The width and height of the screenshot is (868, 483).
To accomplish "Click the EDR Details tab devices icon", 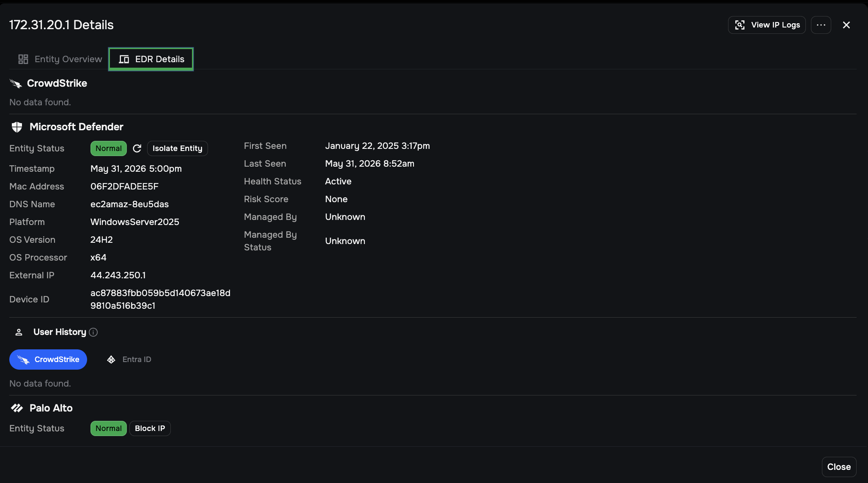I will [x=124, y=59].
